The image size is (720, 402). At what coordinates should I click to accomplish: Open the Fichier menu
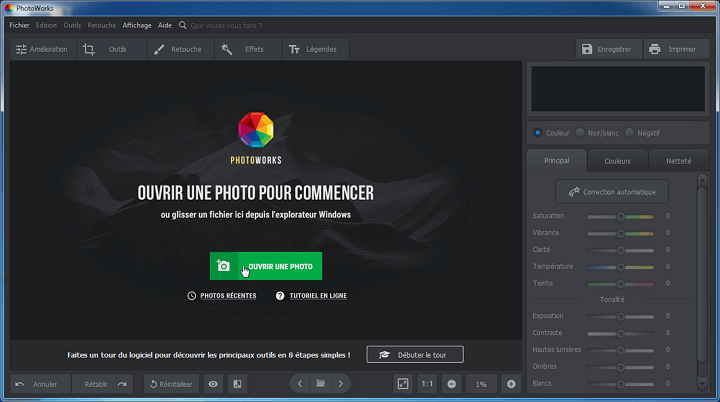19,25
